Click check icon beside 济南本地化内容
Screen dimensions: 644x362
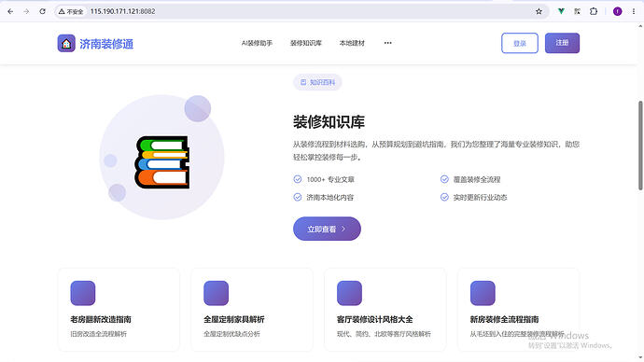click(298, 197)
